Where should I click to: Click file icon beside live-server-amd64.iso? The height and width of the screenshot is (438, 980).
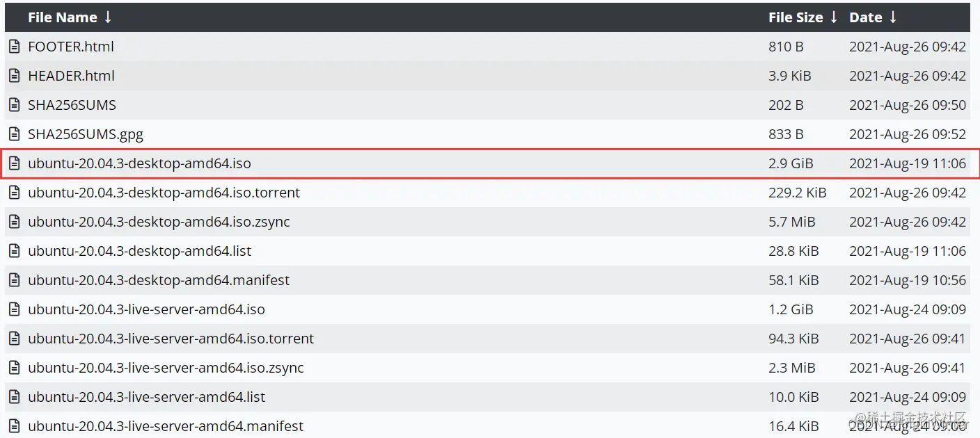click(14, 309)
